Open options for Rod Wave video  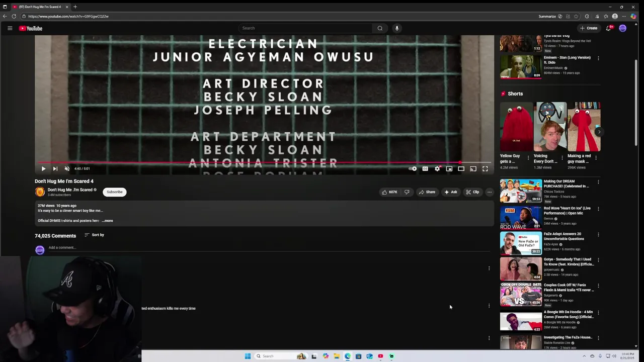[x=598, y=209]
